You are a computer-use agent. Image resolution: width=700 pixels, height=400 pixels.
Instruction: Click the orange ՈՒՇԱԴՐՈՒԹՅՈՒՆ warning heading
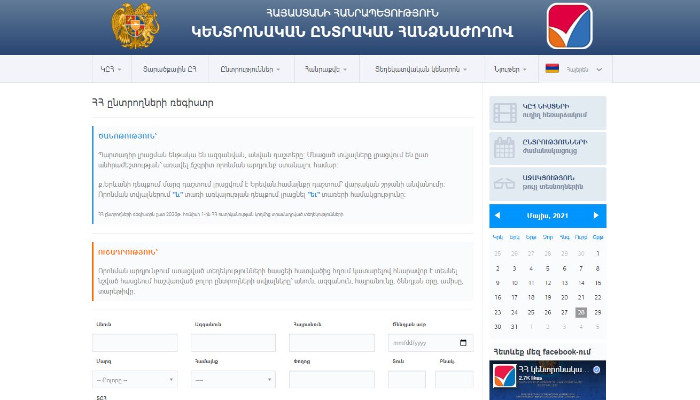coord(128,252)
